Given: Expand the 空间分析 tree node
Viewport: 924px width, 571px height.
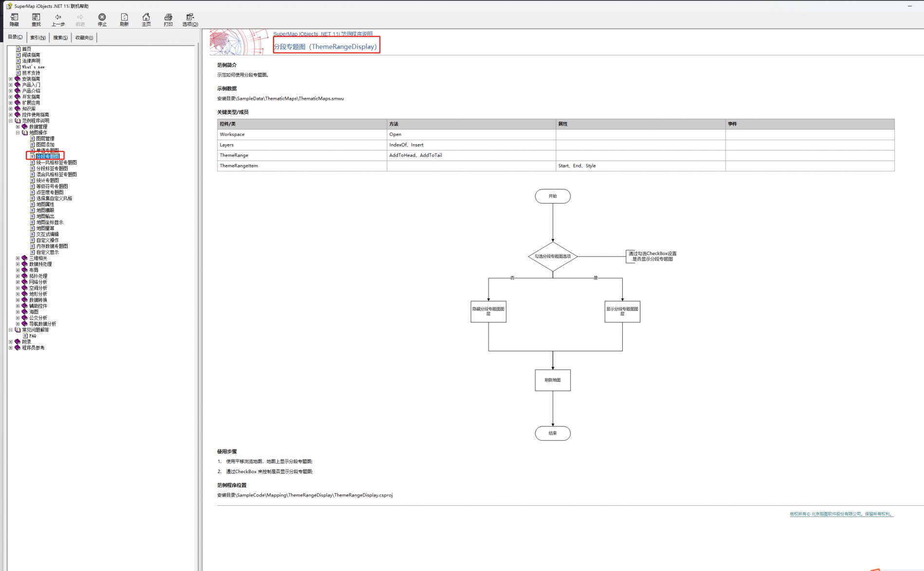Looking at the screenshot, I should click(x=18, y=288).
